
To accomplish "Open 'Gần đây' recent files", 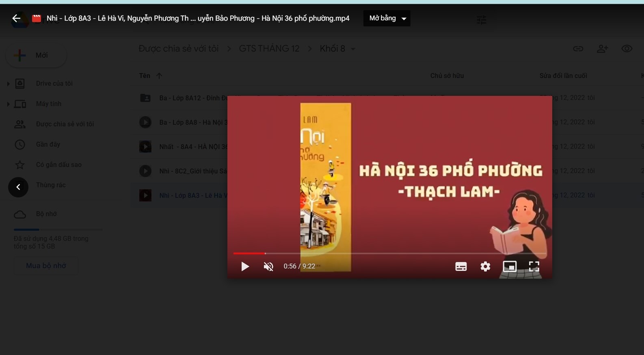I will 48,144.
